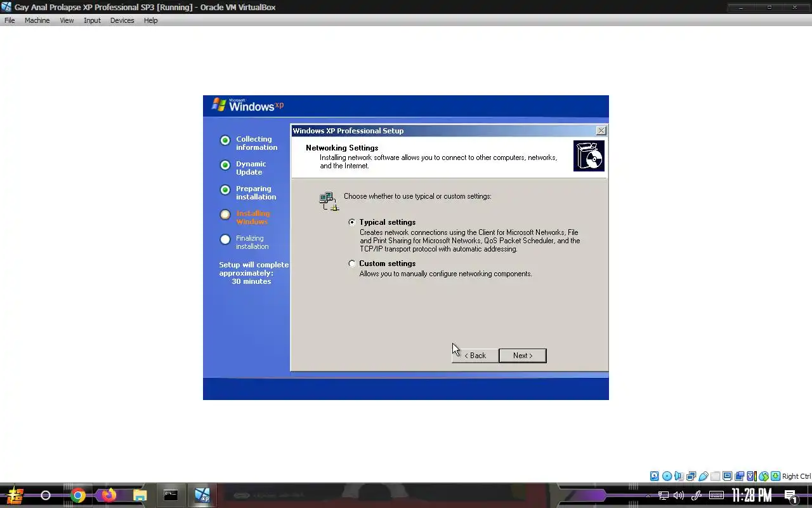812x508 pixels.
Task: Open the Devices menu
Action: (122, 20)
